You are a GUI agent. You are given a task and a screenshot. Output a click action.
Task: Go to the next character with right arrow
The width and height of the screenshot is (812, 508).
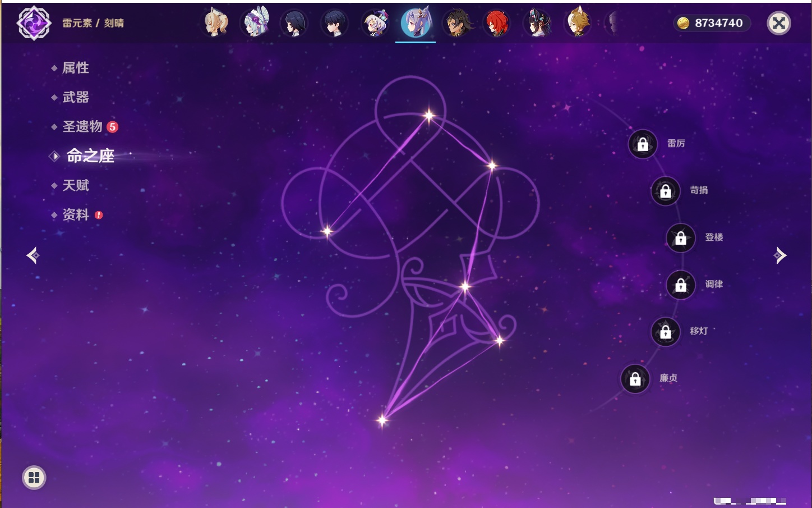(x=780, y=255)
